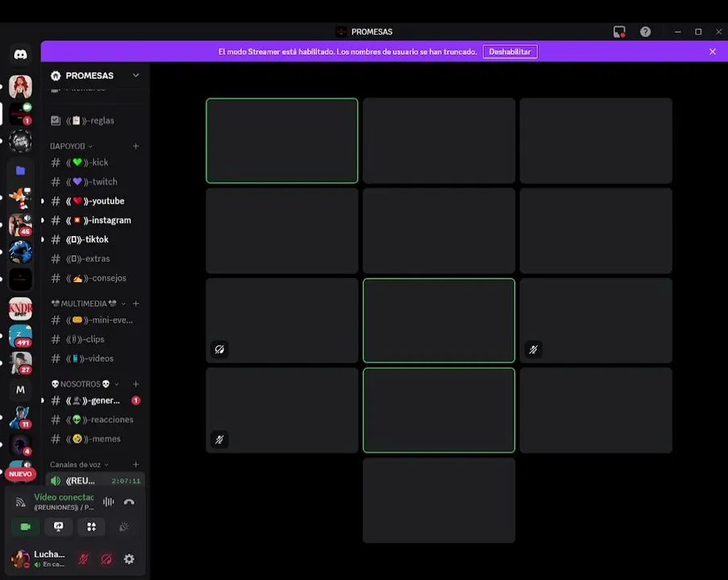The image size is (728, 580).
Task: Open the instagram channel
Action: pos(94,221)
